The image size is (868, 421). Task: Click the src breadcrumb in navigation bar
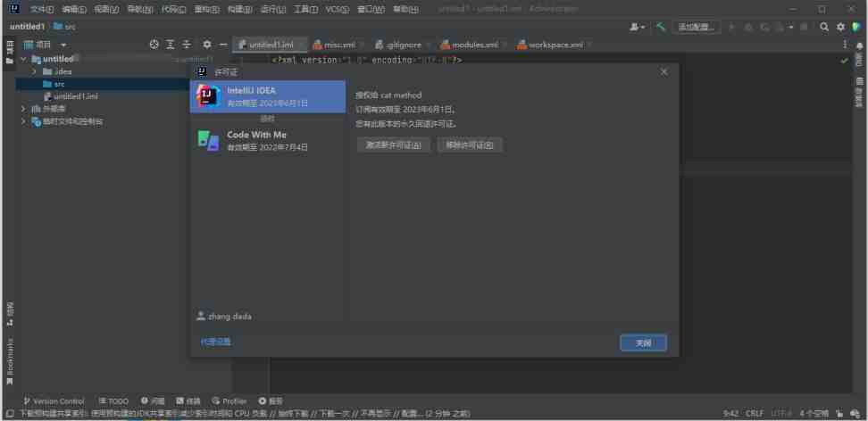[x=65, y=27]
